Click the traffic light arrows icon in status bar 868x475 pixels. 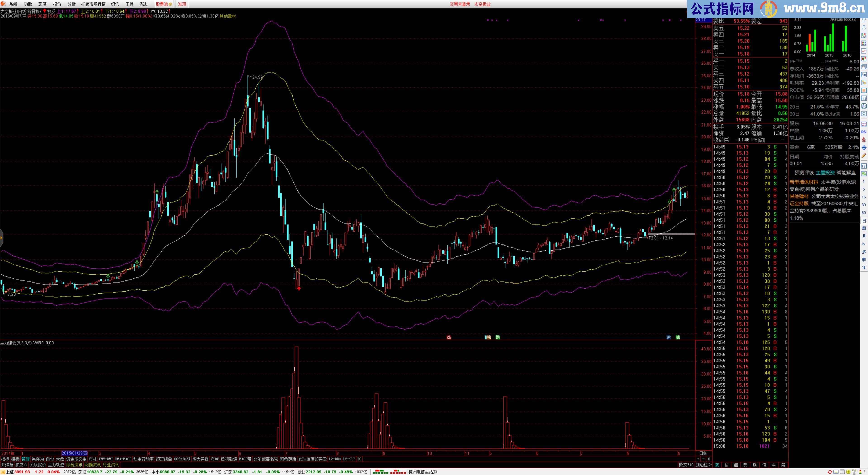click(x=860, y=472)
